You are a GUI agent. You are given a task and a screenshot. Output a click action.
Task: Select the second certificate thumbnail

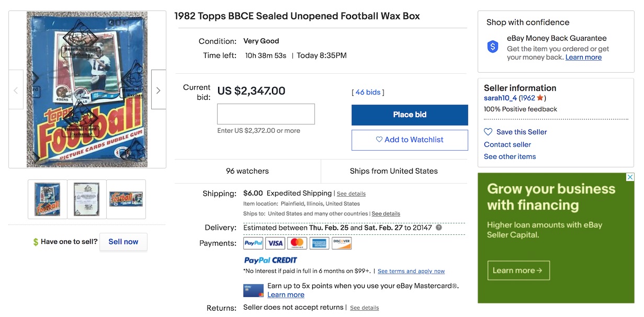pyautogui.click(x=87, y=199)
